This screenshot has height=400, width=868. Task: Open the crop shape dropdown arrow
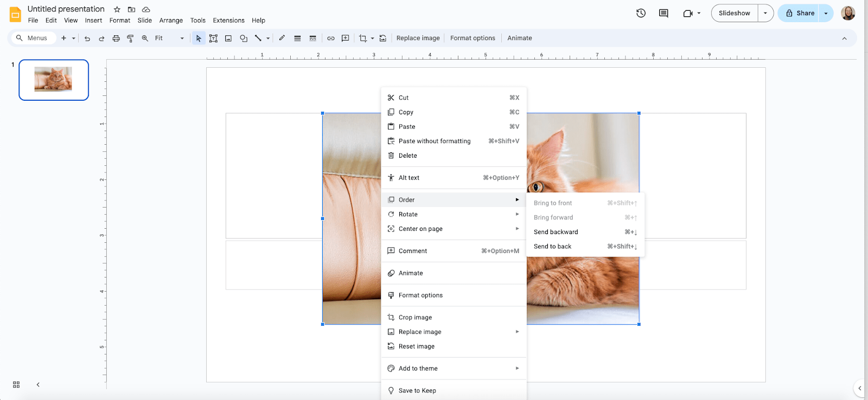click(x=372, y=38)
